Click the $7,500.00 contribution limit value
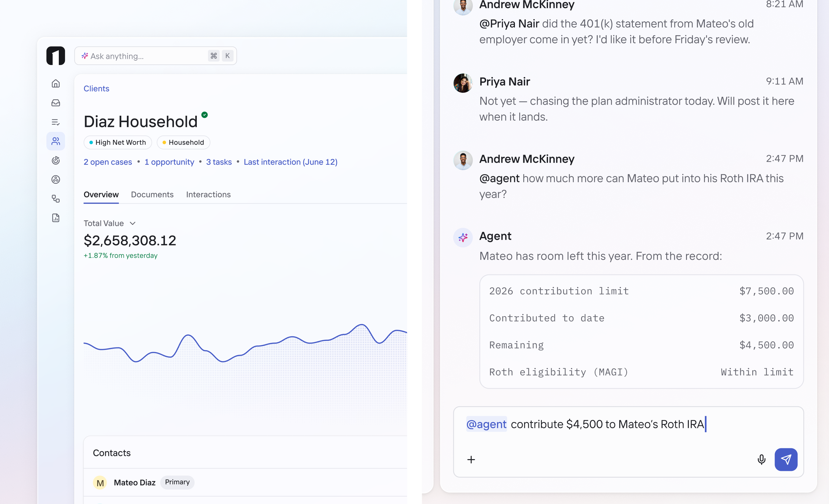The height and width of the screenshot is (504, 829). tap(766, 291)
